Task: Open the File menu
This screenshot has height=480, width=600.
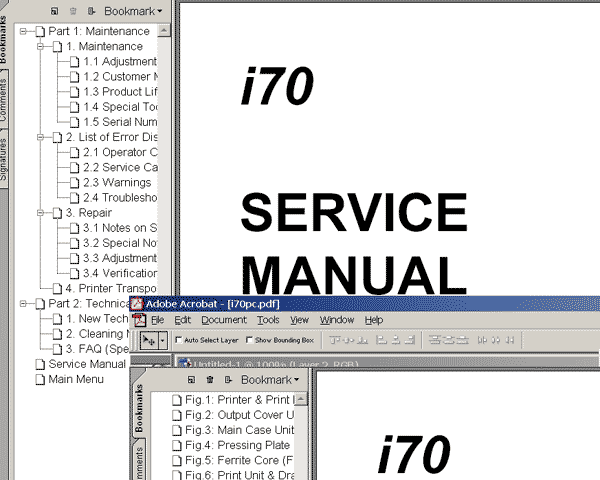Action: pos(157,320)
